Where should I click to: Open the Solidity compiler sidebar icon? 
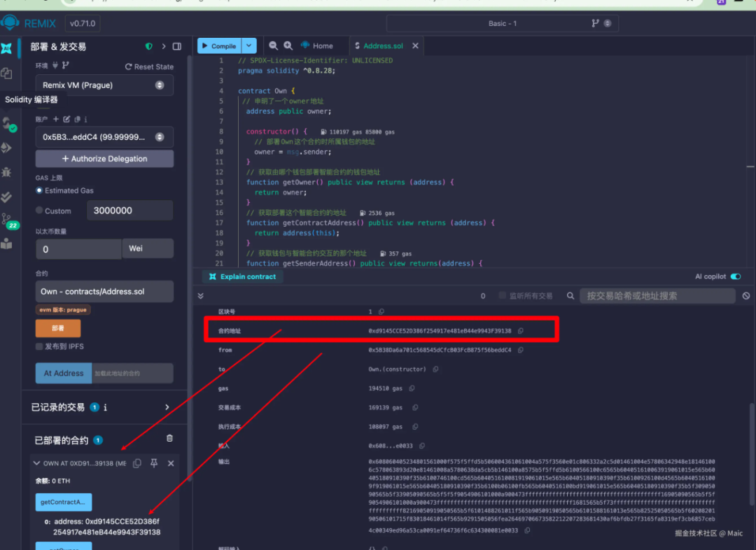coord(8,125)
